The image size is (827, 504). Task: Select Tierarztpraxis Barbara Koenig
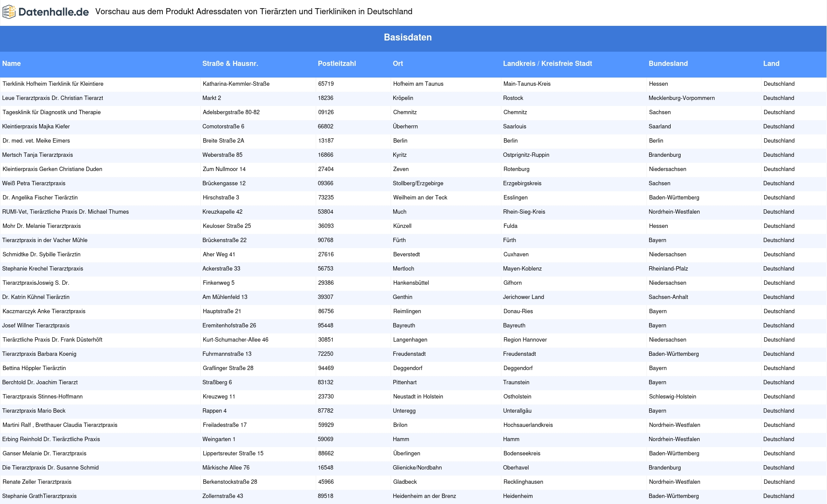pos(39,354)
